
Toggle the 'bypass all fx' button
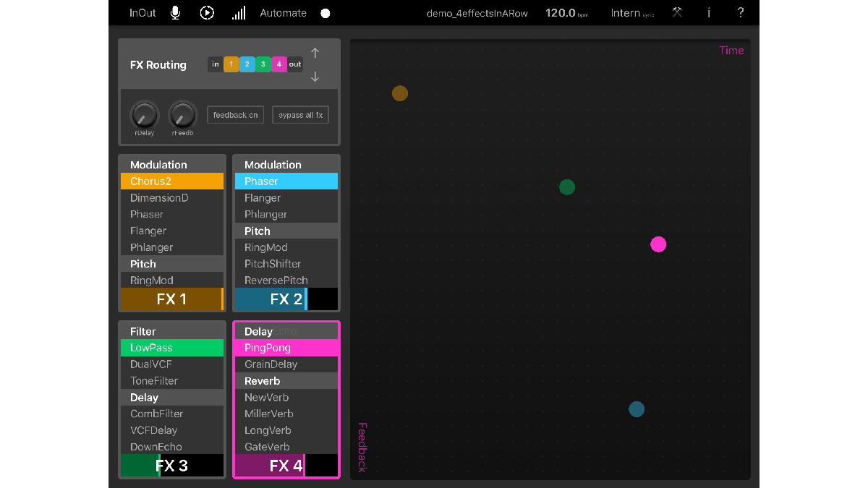pos(300,115)
